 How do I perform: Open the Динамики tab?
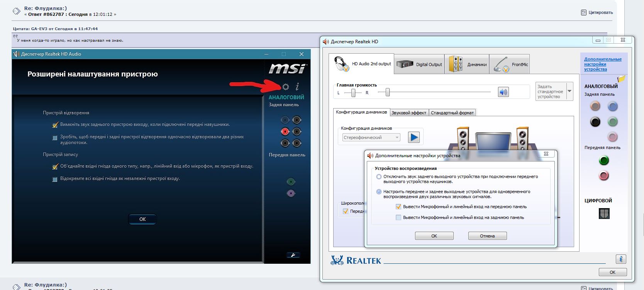pos(467,64)
